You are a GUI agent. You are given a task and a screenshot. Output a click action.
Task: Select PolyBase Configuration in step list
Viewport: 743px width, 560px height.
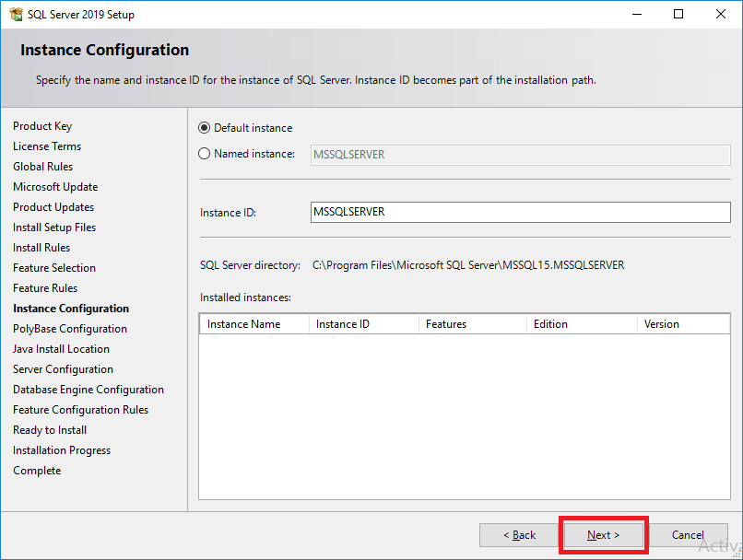coord(70,329)
